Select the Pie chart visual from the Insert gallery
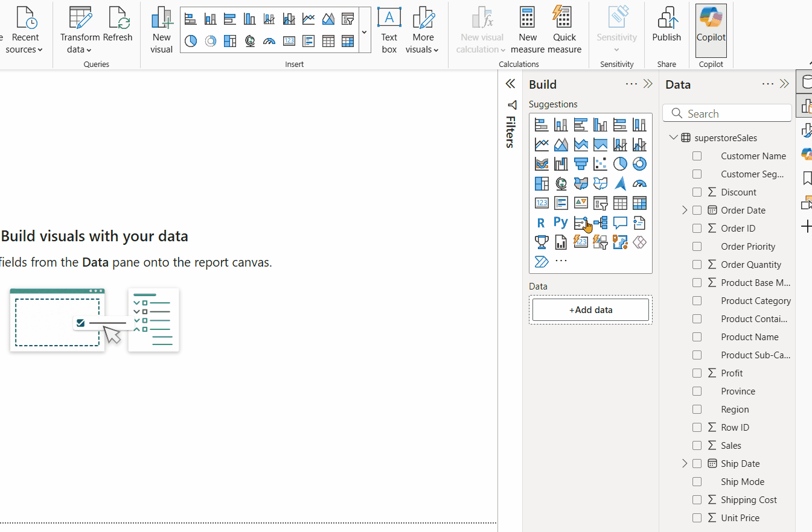812x532 pixels. (x=190, y=41)
